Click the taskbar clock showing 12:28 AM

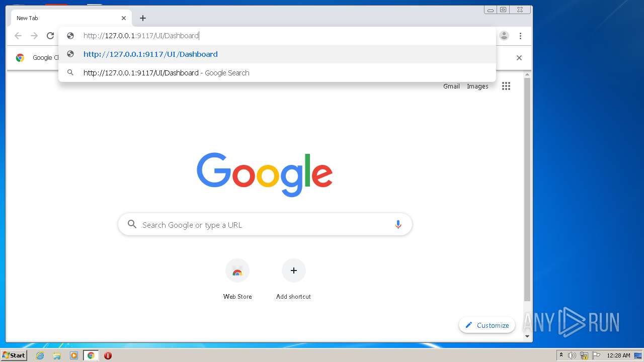618,355
